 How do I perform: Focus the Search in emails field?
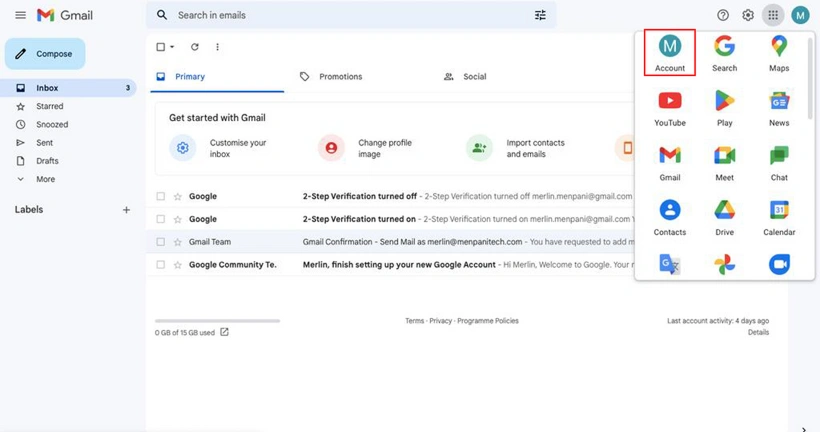pos(351,15)
